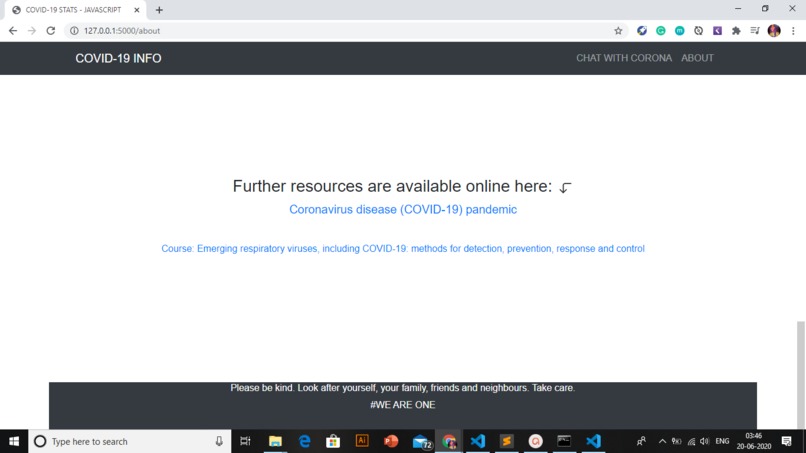
Task: Open the Mail app with 72 badge
Action: pyautogui.click(x=421, y=442)
